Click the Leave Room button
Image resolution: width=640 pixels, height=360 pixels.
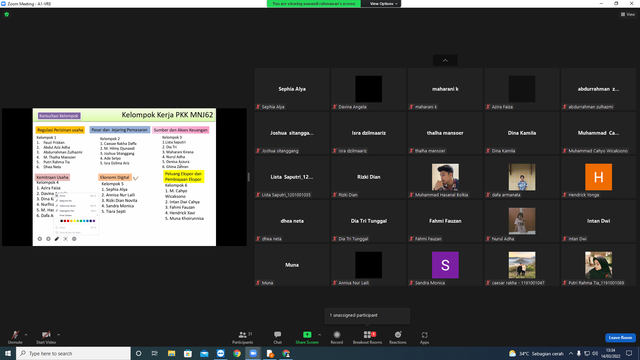point(620,338)
